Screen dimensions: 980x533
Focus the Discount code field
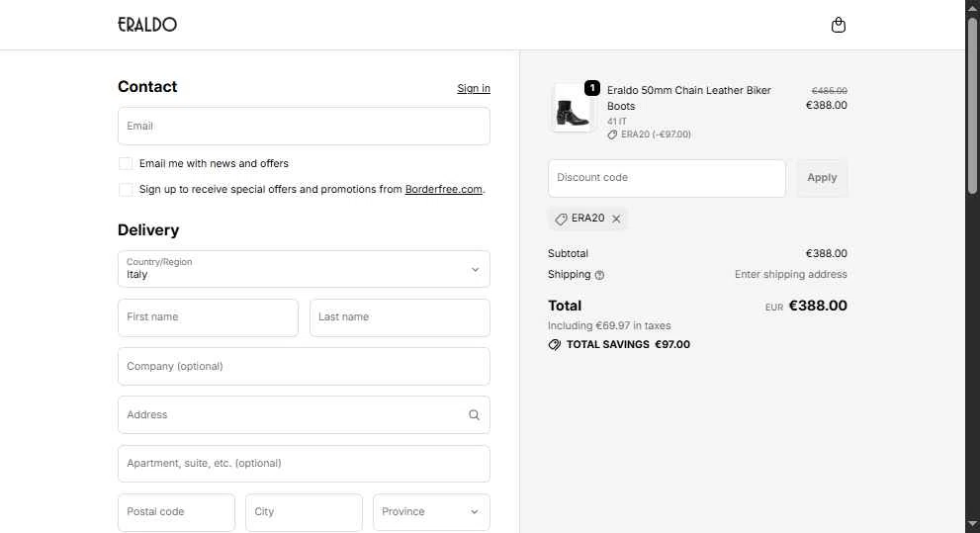click(x=667, y=178)
